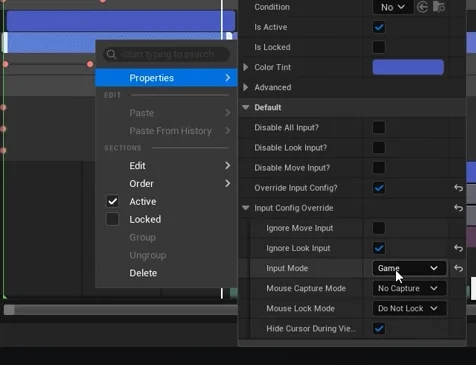This screenshot has width=476, height=365.
Task: Click the Mouse Capture Mode label
Action: tap(306, 288)
